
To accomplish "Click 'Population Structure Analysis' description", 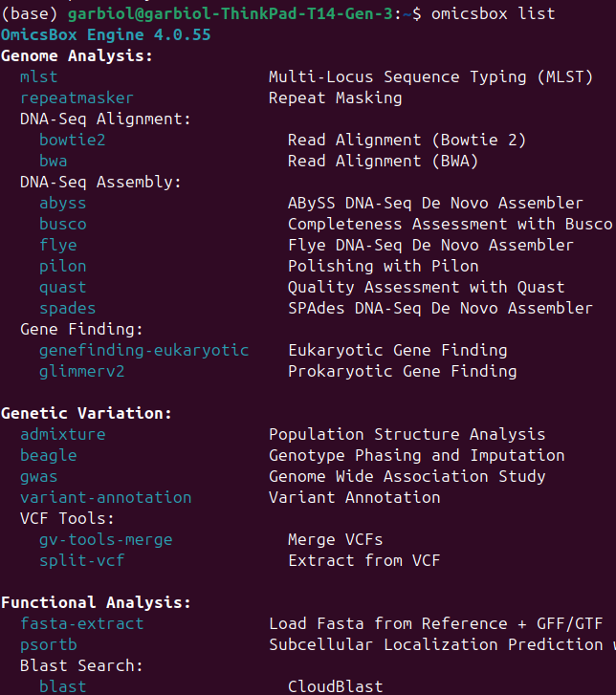I will [407, 435].
